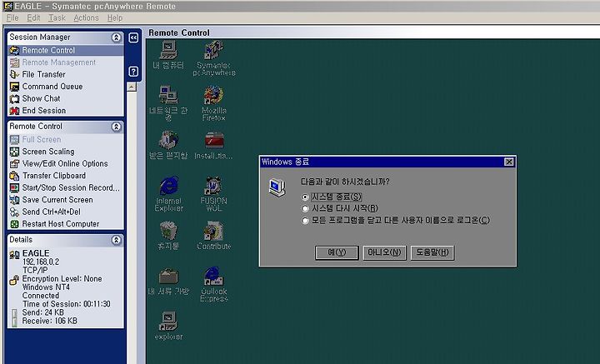Click the EAGLE host name in Details
The height and width of the screenshot is (364, 600).
pos(36,253)
